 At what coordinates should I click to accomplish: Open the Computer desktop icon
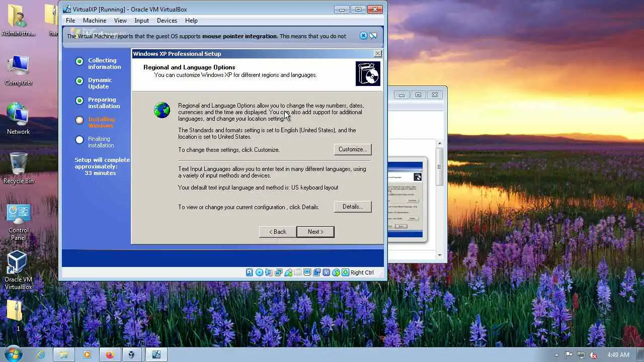click(x=19, y=70)
